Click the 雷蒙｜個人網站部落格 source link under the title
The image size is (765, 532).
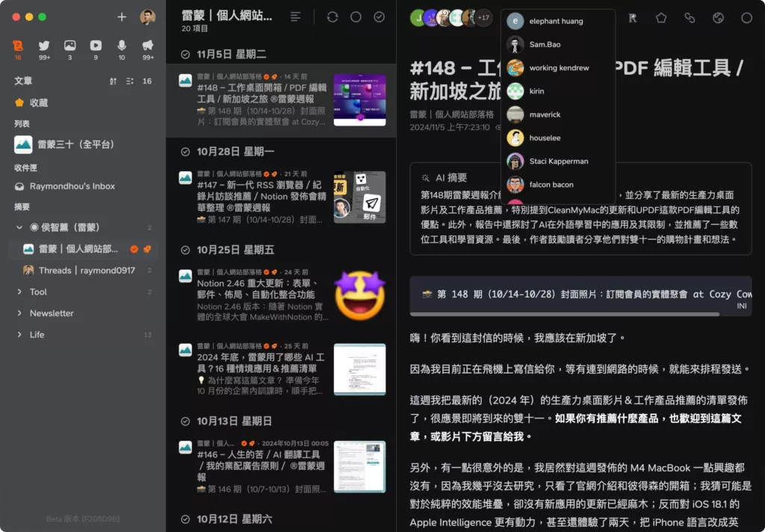(451, 114)
